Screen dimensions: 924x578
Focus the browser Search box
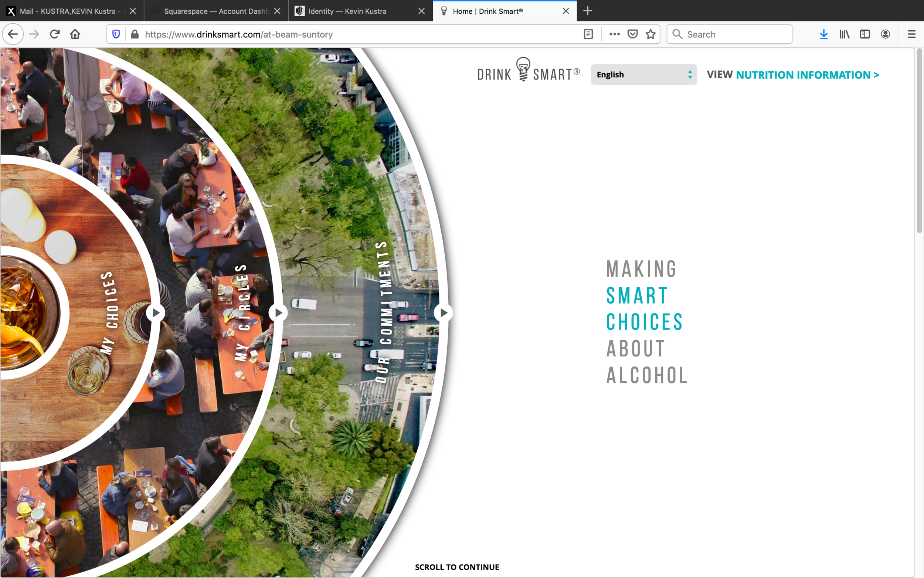(x=730, y=34)
